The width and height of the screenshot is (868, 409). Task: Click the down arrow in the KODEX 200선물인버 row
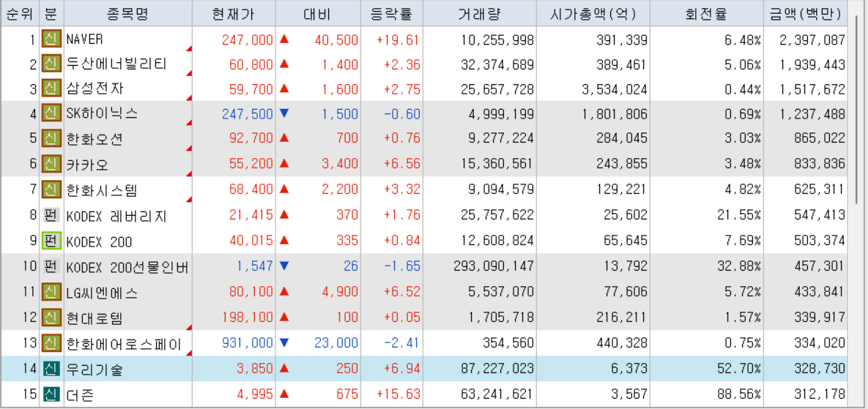pyautogui.click(x=284, y=266)
